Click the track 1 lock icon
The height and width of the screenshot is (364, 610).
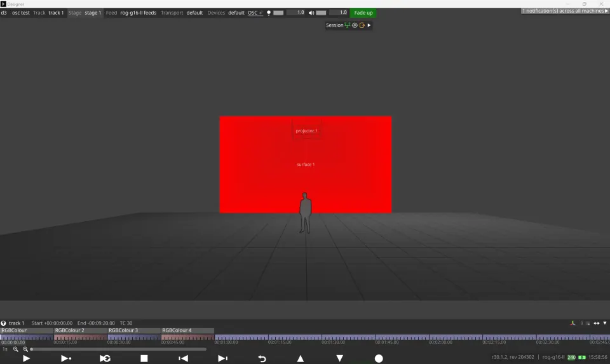pyautogui.click(x=3, y=323)
